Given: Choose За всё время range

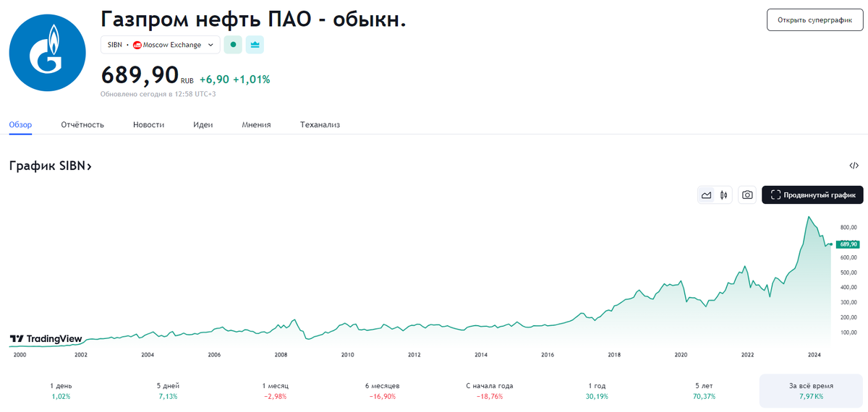Looking at the screenshot, I should click(810, 391).
